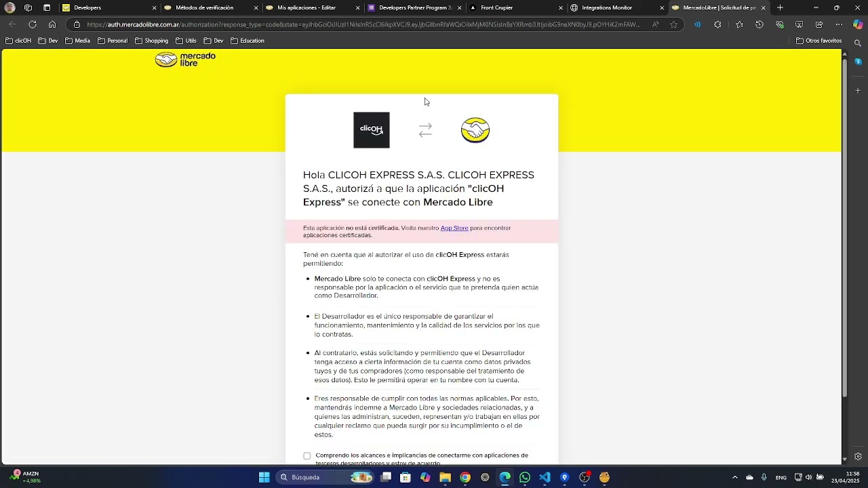Select the MercadoLibre Solicitud de permiso tab
Image resolution: width=868 pixels, height=488 pixels.
coord(719,8)
